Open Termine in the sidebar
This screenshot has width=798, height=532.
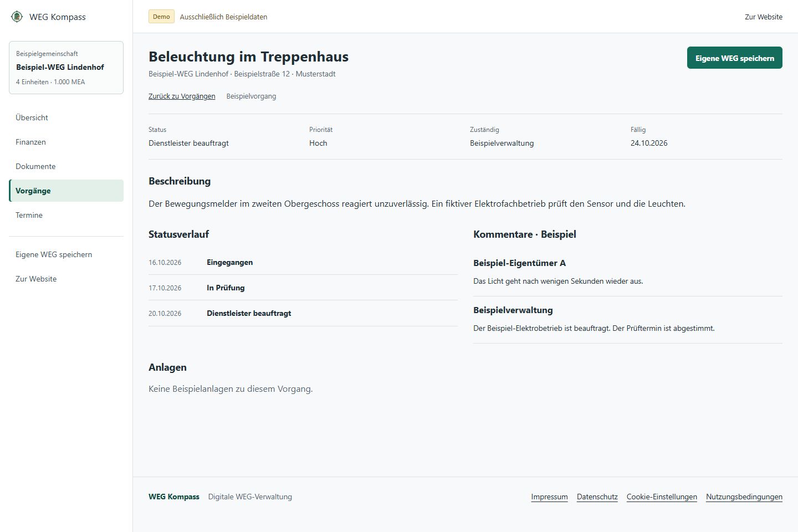[66, 215]
